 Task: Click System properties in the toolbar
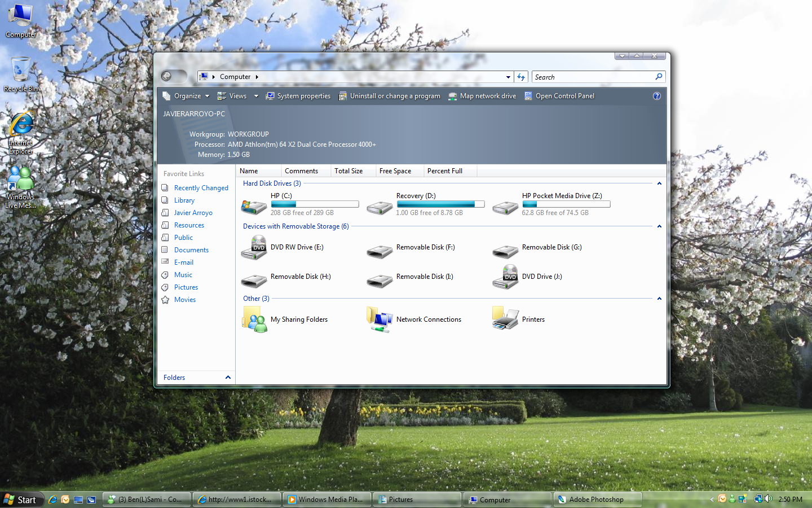[298, 96]
